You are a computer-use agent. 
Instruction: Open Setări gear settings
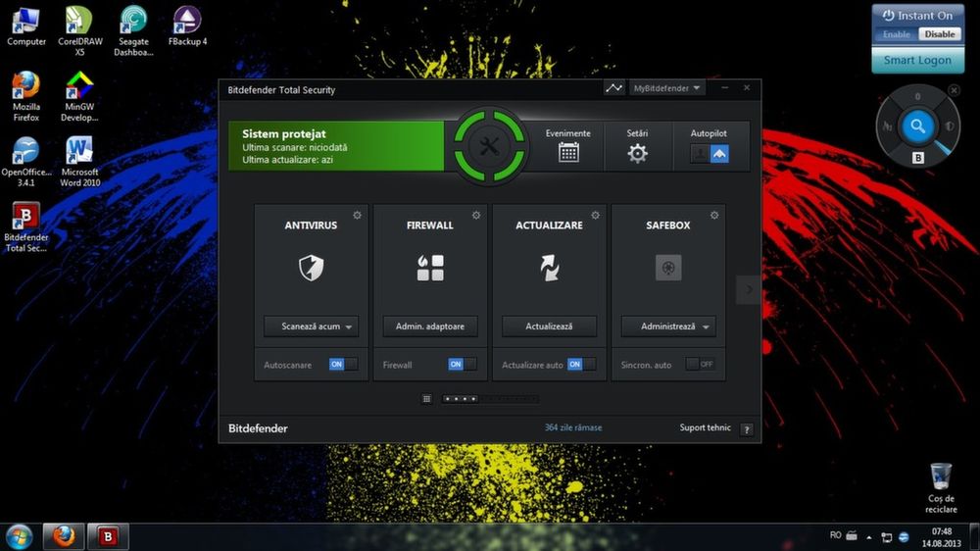[x=638, y=153]
